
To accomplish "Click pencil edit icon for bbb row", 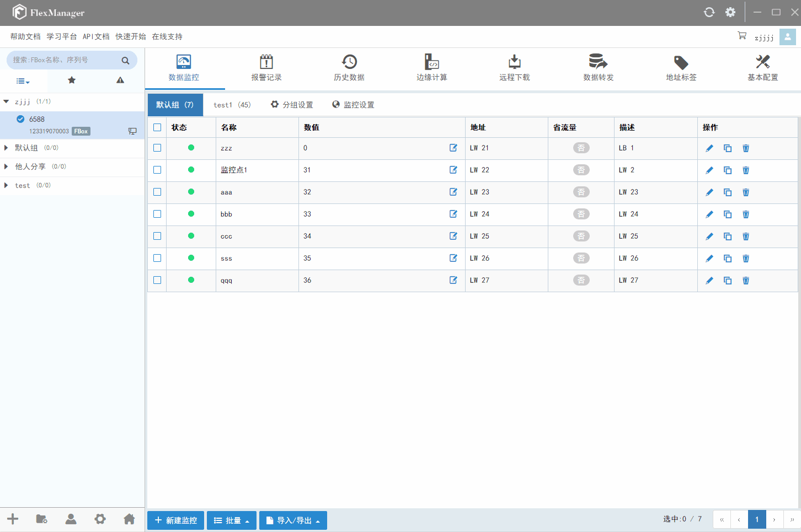I will pos(709,214).
